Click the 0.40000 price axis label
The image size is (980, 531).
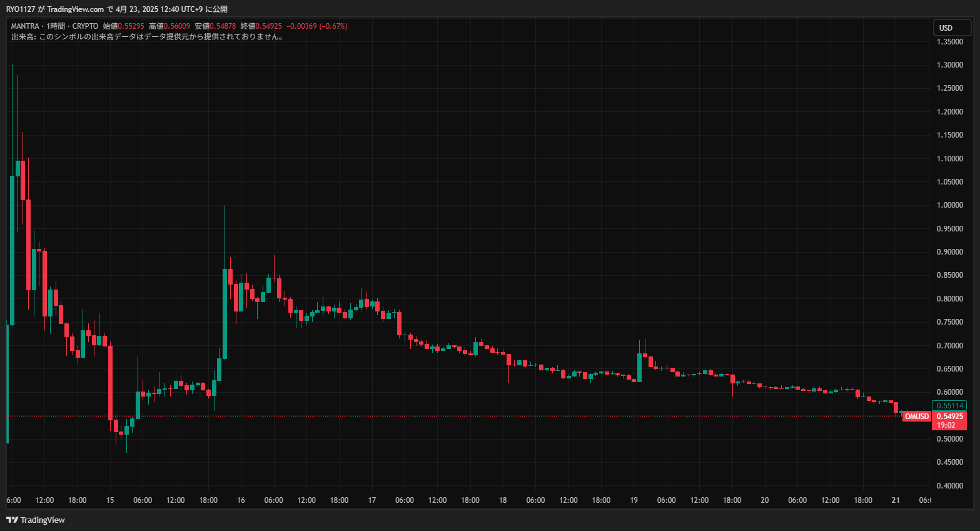click(x=949, y=486)
